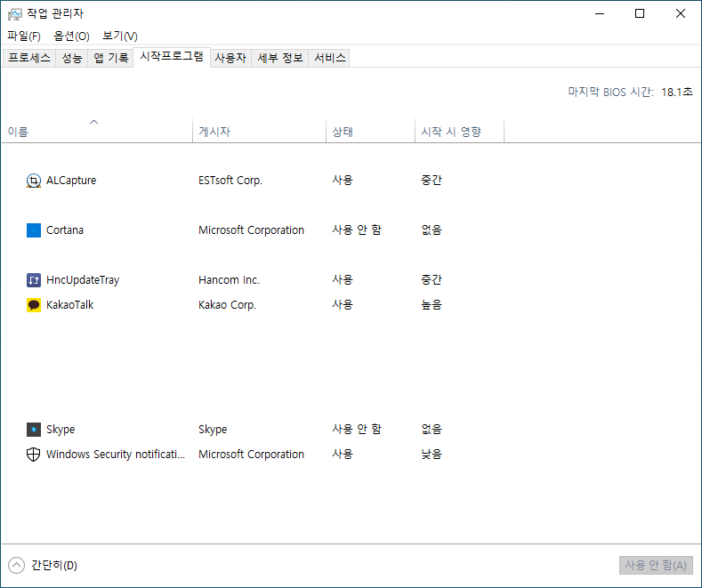Open the 옵션(O) menu

71,36
